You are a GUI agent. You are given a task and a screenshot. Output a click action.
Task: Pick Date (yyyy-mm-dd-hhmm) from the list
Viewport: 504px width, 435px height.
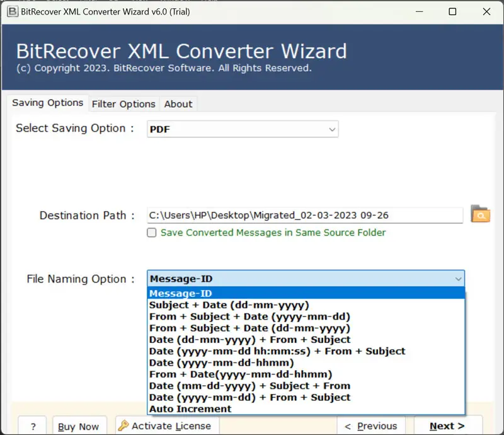(222, 362)
